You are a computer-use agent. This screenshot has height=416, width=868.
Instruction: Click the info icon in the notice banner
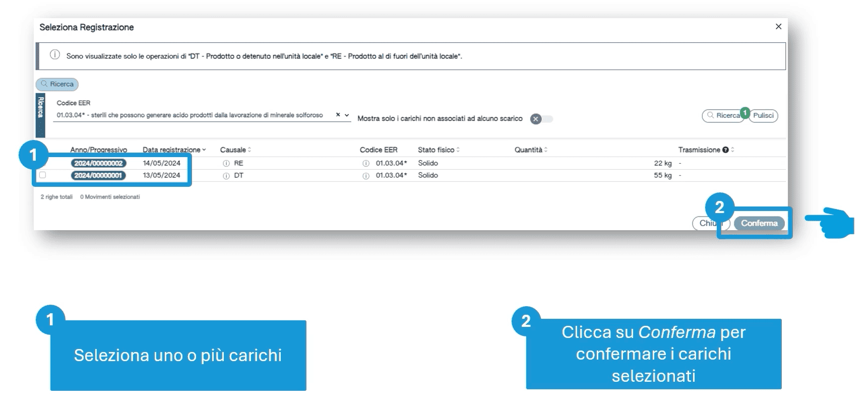click(55, 55)
